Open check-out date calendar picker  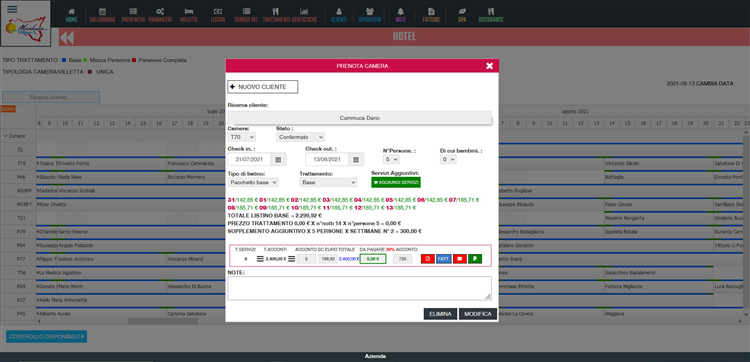(355, 159)
